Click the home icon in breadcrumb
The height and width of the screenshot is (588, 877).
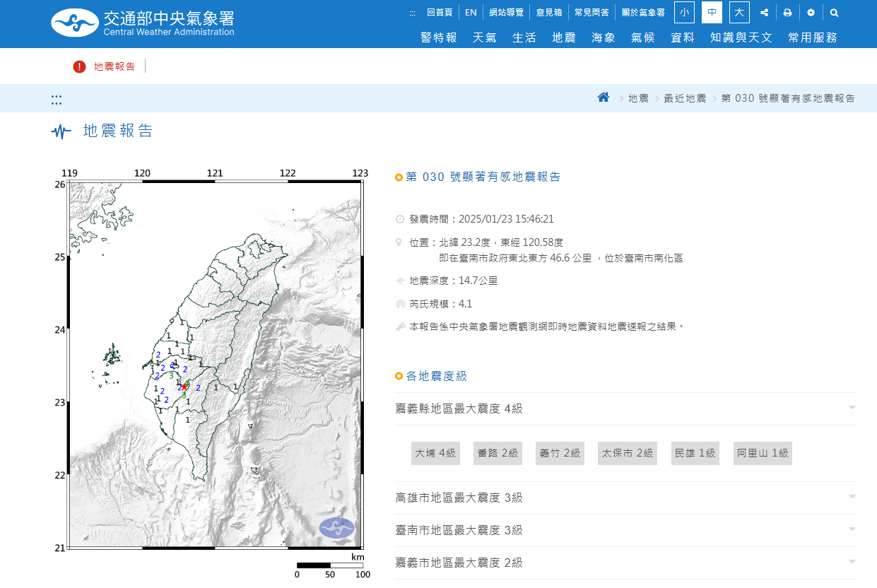(x=604, y=98)
